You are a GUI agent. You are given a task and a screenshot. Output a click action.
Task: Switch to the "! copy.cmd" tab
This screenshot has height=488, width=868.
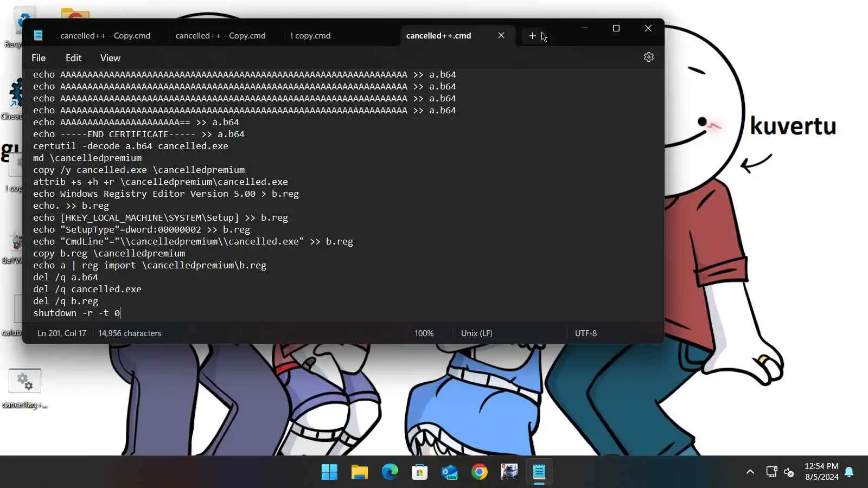[x=310, y=36]
